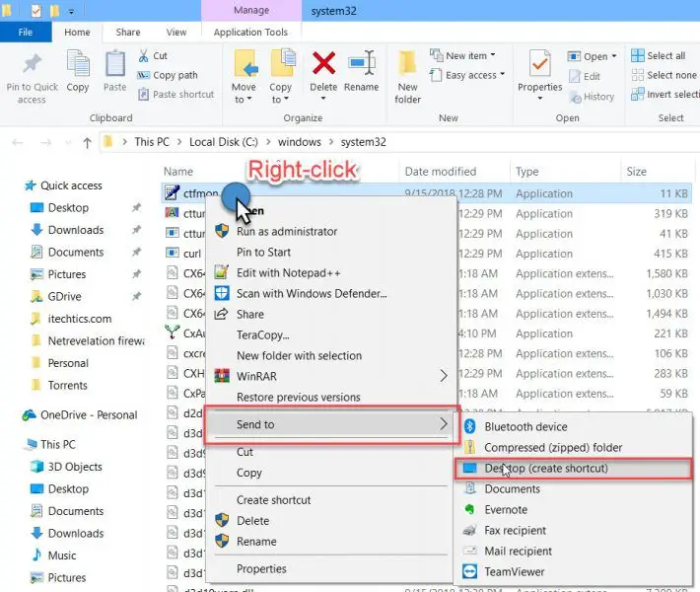The height and width of the screenshot is (592, 700).
Task: Expand the WinRAR submenu arrow
Action: point(444,376)
